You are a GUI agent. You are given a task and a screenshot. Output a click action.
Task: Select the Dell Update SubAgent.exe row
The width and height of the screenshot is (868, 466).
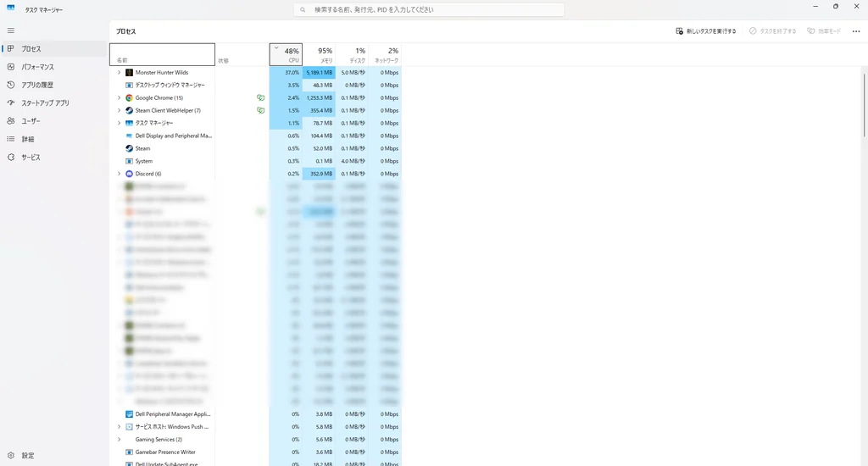pos(255,463)
